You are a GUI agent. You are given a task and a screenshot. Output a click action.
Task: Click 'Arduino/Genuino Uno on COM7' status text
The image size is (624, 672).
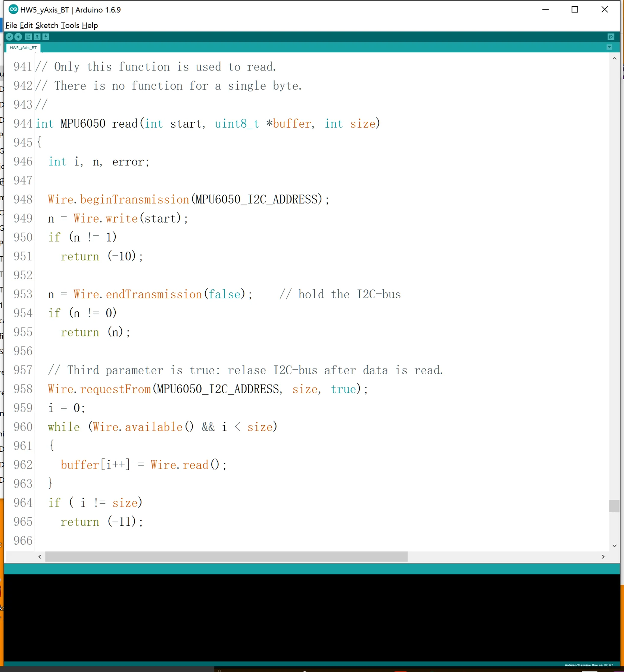(589, 665)
